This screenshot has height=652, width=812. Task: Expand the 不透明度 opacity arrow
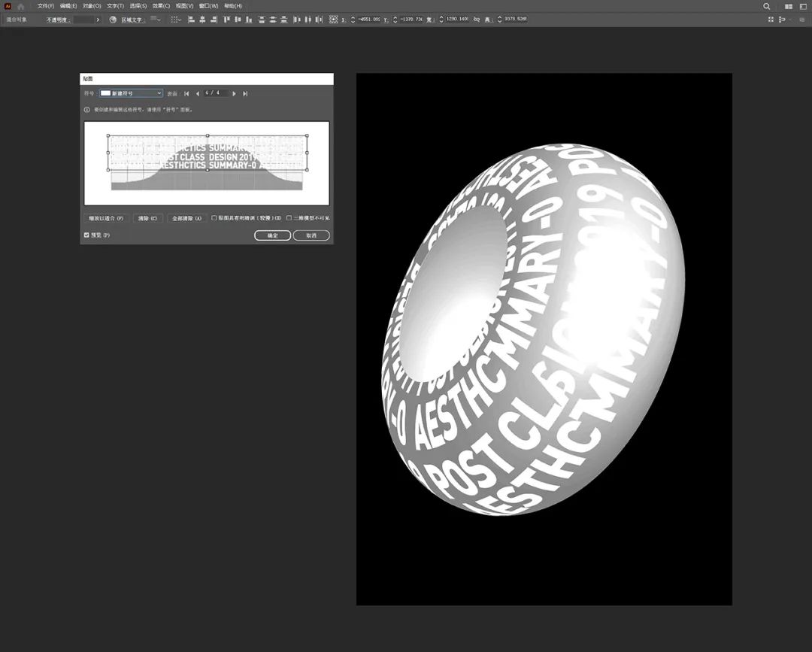98,20
